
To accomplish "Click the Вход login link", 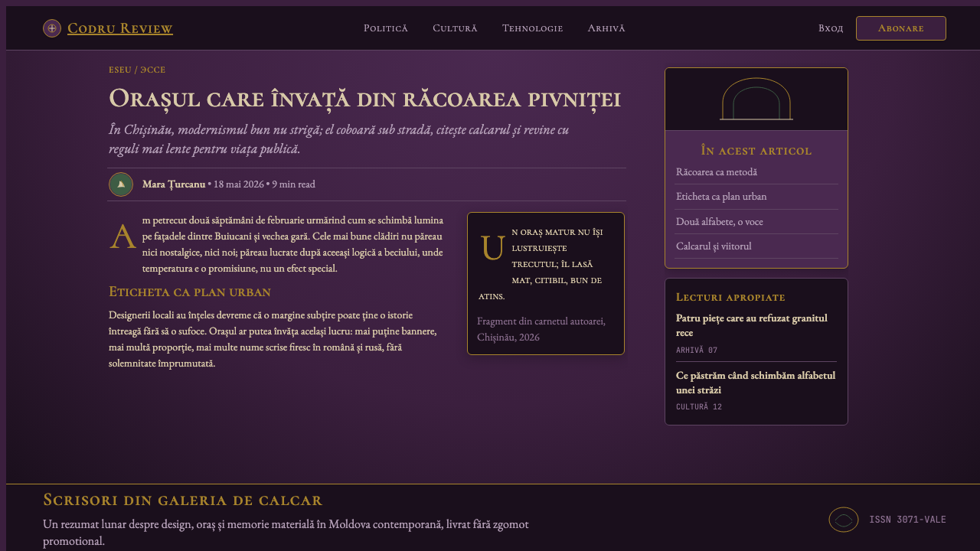I will (x=831, y=28).
